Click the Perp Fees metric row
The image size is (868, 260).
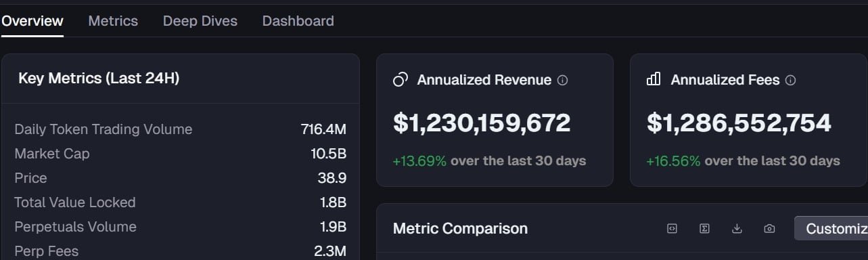pyautogui.click(x=181, y=251)
